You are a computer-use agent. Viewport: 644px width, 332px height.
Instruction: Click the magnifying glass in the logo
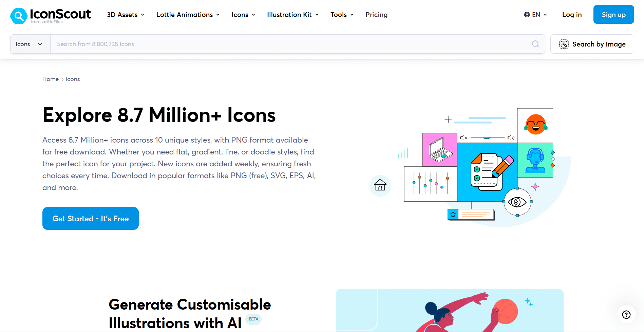(19, 16)
